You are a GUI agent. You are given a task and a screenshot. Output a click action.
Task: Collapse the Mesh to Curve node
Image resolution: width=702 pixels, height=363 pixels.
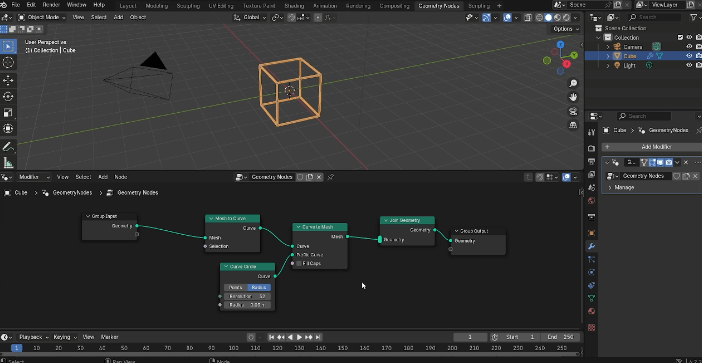point(211,218)
